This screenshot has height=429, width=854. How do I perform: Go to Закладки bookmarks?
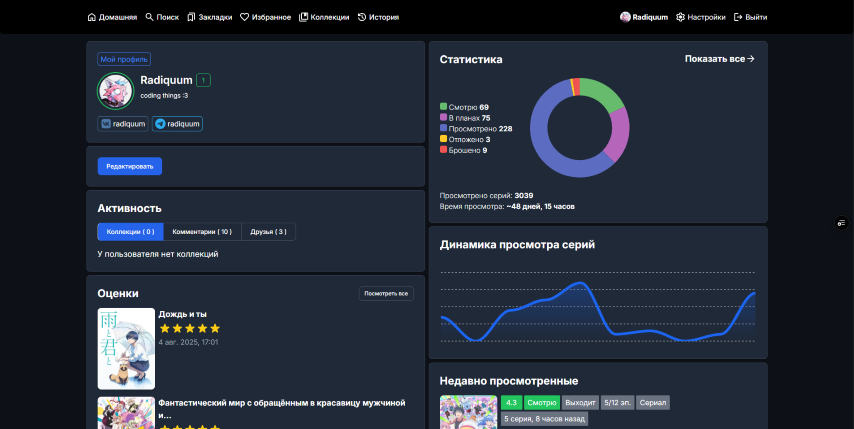[x=209, y=17]
